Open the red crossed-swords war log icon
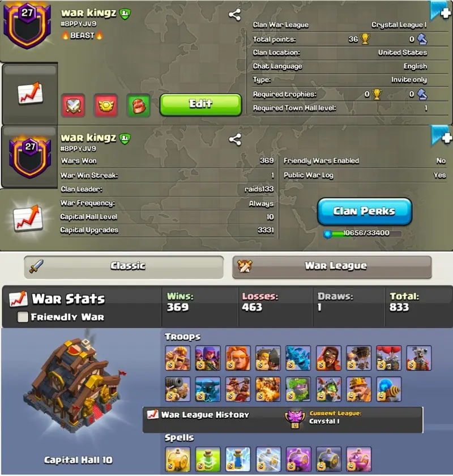This screenshot has width=453, height=476. pos(73,105)
